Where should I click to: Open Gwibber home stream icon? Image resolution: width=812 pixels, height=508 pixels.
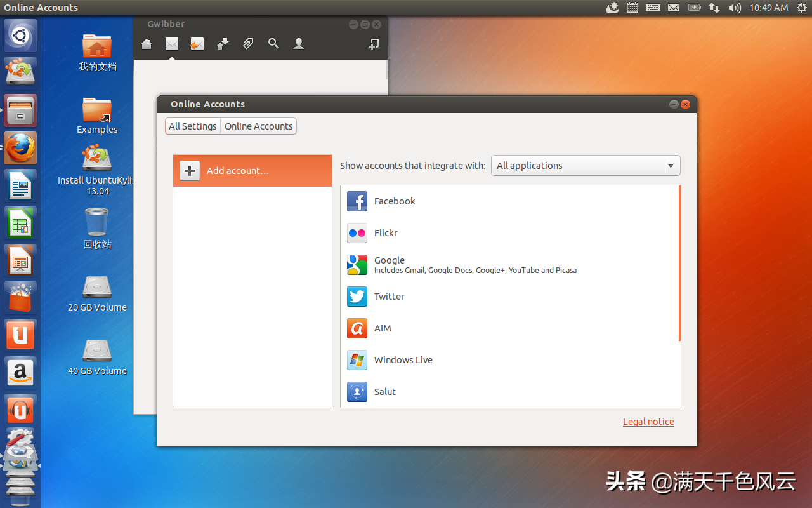pos(147,44)
